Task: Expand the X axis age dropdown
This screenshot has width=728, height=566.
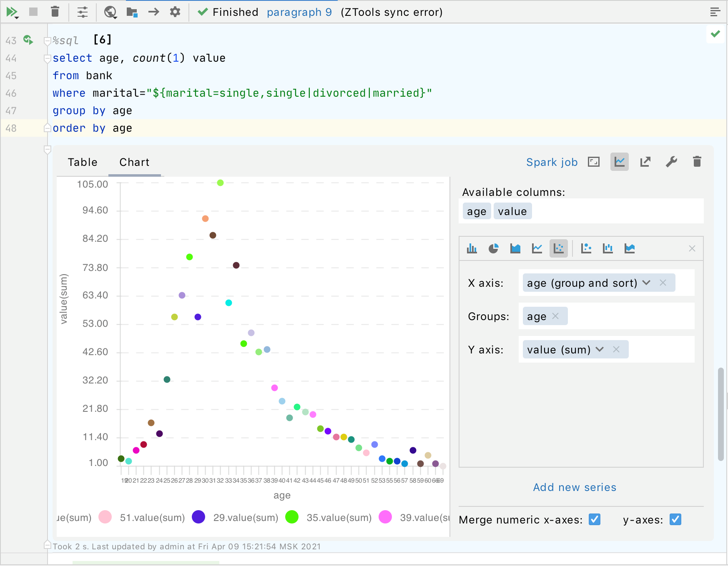Action: point(646,283)
